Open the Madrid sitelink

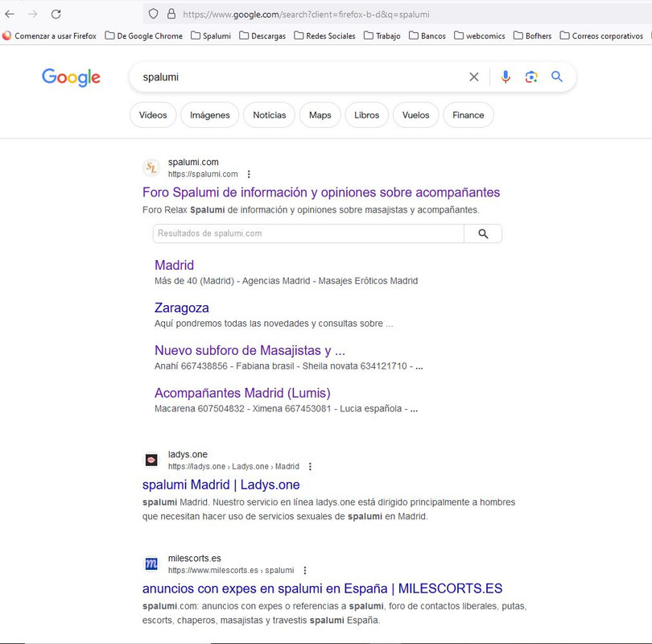coord(174,266)
